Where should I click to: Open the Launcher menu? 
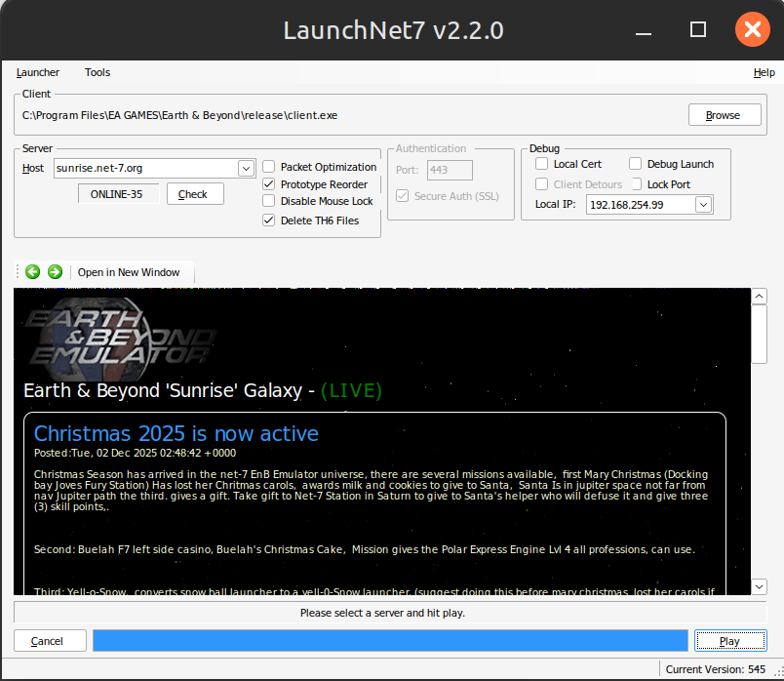tap(37, 72)
